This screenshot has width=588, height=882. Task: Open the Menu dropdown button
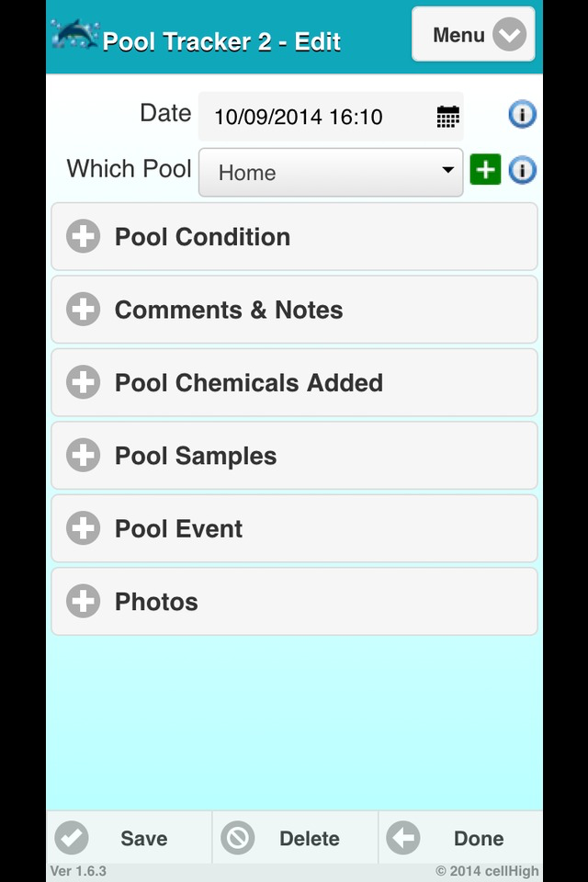tap(473, 35)
